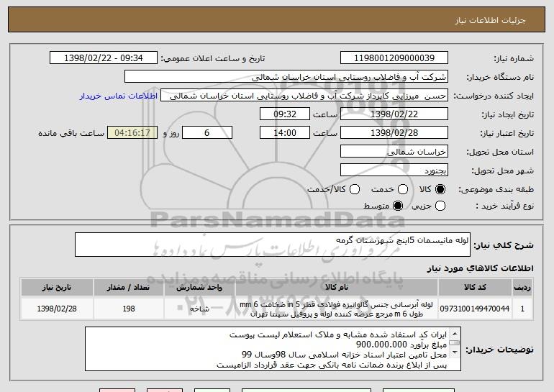Click the شماره نیاز label
Image resolution: width=554 pixels, height=392 pixels.
514,58
